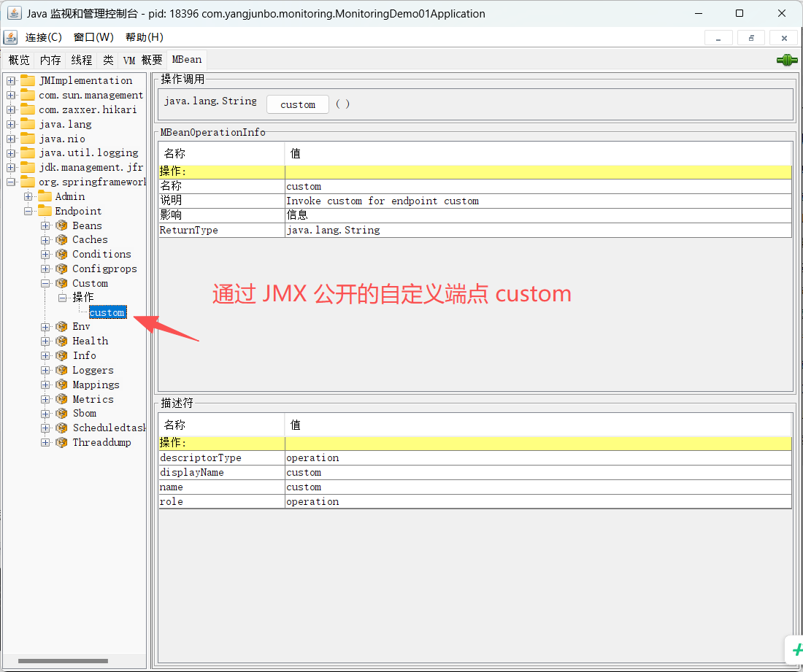Select the custom operation tree item
This screenshot has height=672, width=803.
(107, 312)
